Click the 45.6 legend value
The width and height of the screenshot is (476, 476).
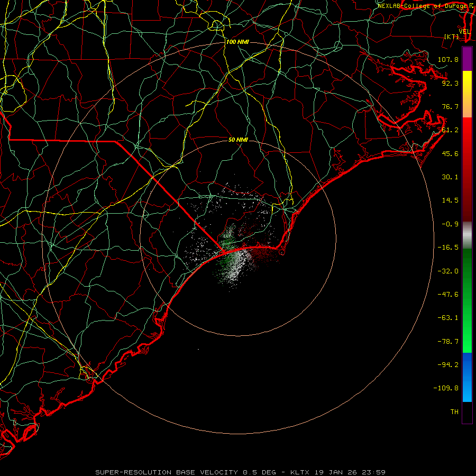click(450, 153)
